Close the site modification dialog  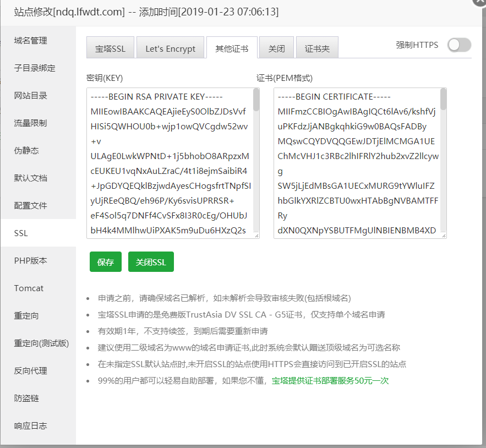(x=479, y=2)
